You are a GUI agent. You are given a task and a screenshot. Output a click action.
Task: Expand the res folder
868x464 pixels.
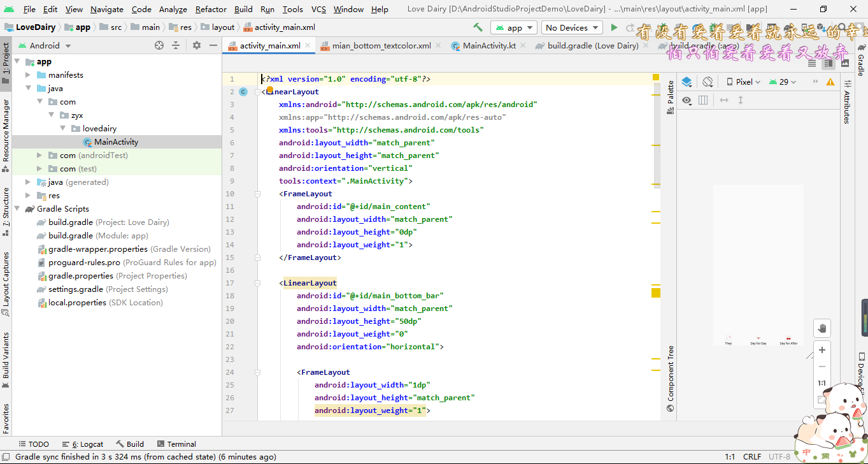pyautogui.click(x=28, y=196)
